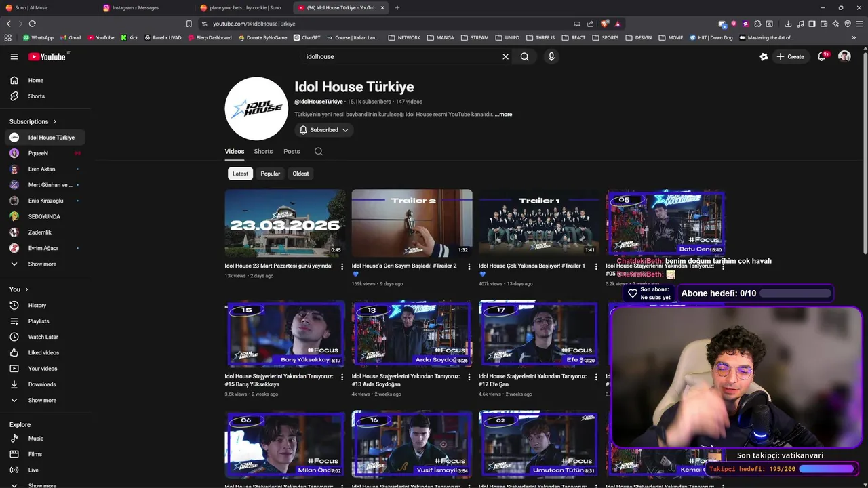
Task: Search within the channel using magnifier icon
Action: point(319,151)
